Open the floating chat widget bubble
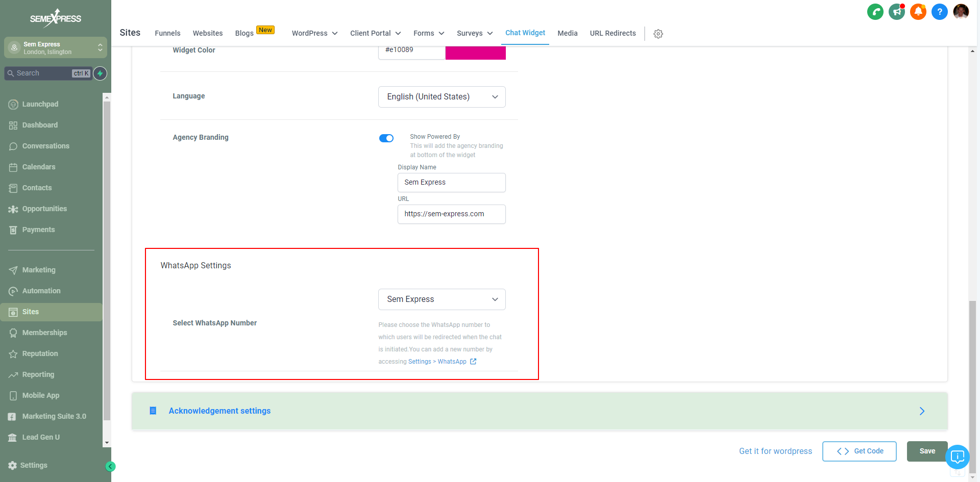Screen dimensions: 980x482 point(957,456)
